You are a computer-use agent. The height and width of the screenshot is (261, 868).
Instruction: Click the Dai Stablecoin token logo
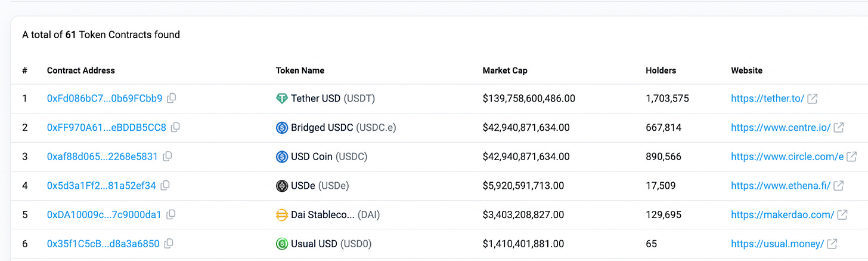pyautogui.click(x=282, y=214)
